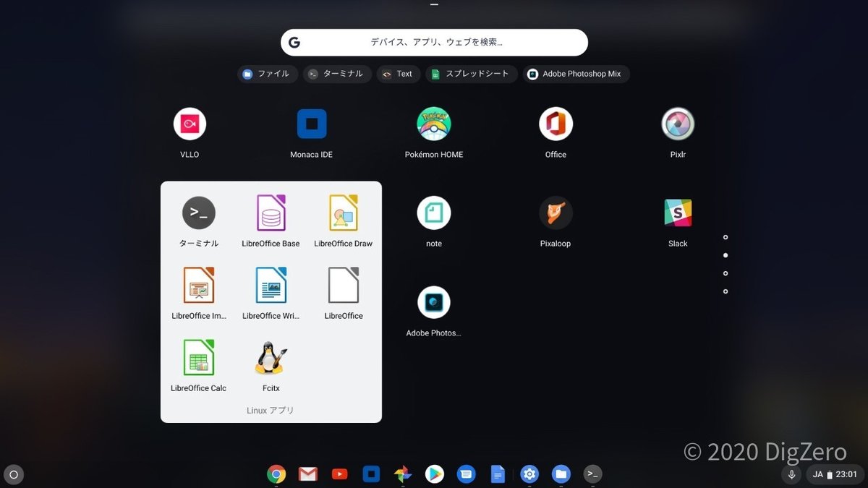Open ターミナル inside the Linux アプリ folder
This screenshot has width=868, height=488.
coord(199,213)
